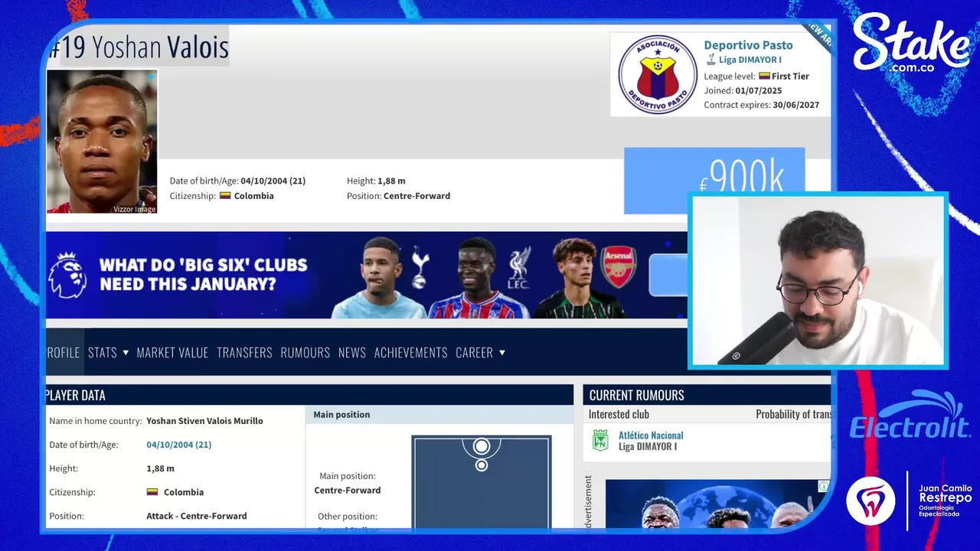Click the Current Rumours section header
Image resolution: width=980 pixels, height=551 pixels.
tap(707, 395)
